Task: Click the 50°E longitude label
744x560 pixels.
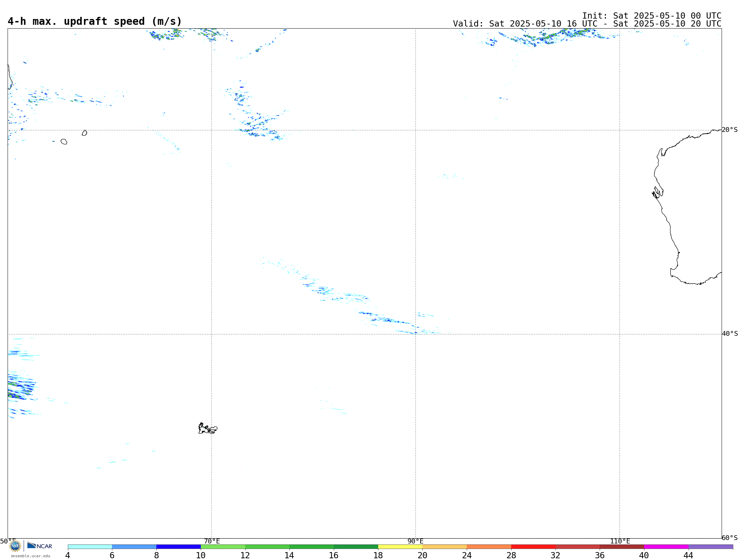Action: pyautogui.click(x=8, y=541)
